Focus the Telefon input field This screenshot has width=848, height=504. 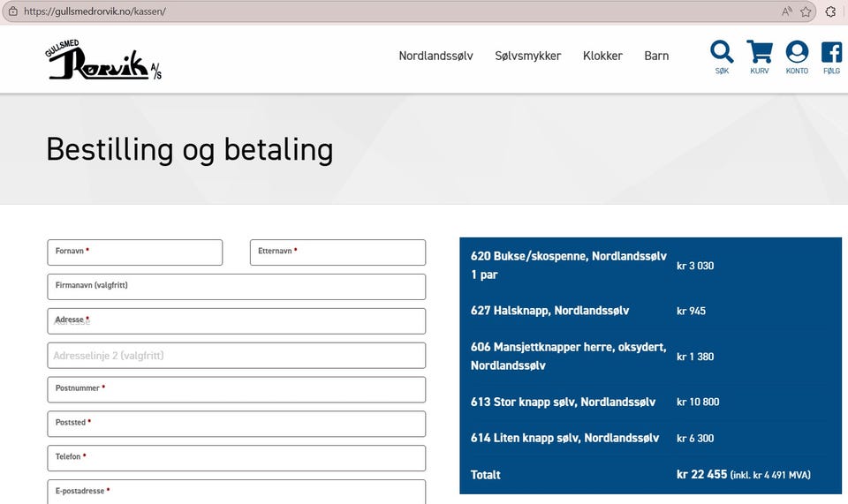[237, 458]
